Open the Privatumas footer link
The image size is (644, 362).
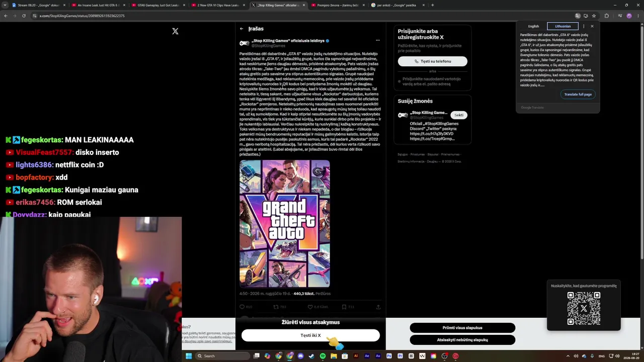418,154
